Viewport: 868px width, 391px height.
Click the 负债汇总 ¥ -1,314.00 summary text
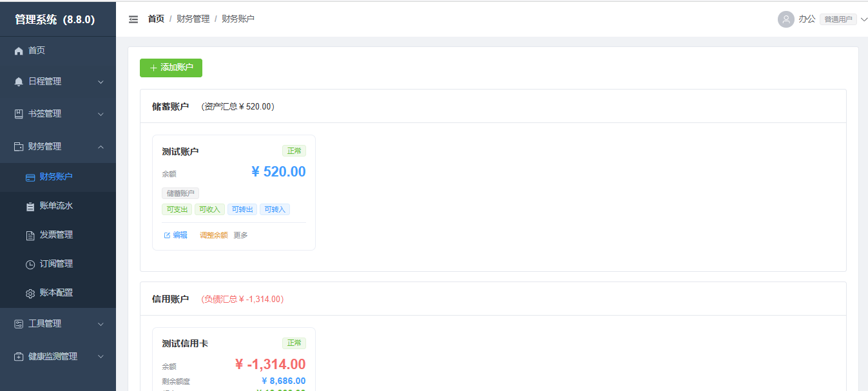(x=242, y=299)
